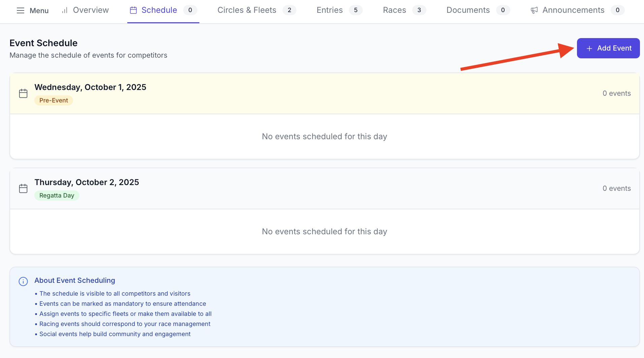Open the hamburger Menu icon
This screenshot has width=644, height=358.
point(21,10)
